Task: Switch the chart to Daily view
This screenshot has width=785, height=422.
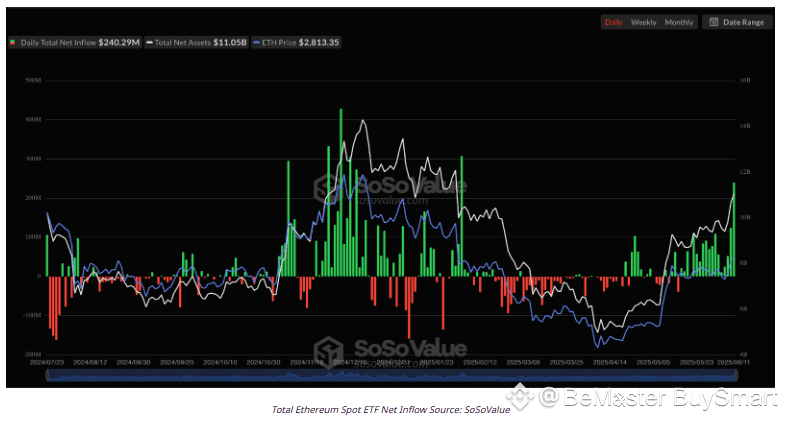Action: [x=613, y=22]
